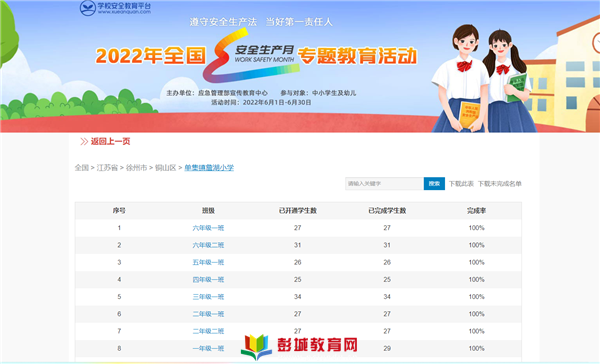Open class 二年级一班
Viewport: 600px width, 364px height.
[x=208, y=314]
